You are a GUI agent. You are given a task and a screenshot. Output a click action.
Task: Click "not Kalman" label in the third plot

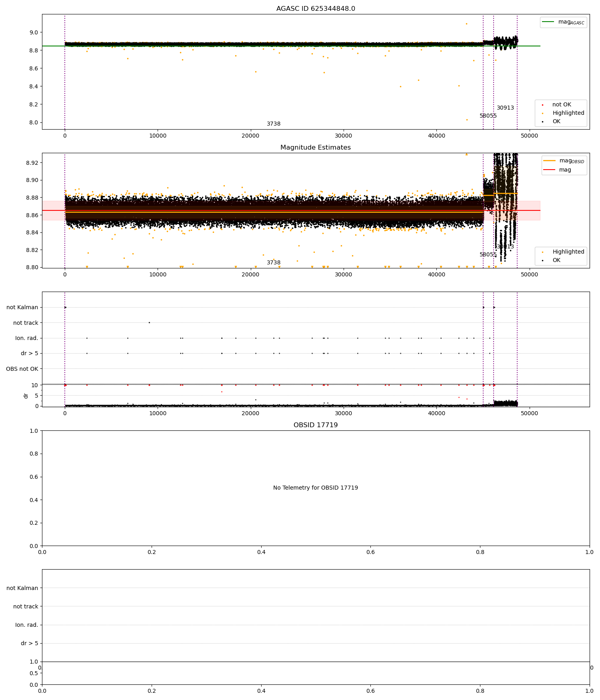point(22,308)
